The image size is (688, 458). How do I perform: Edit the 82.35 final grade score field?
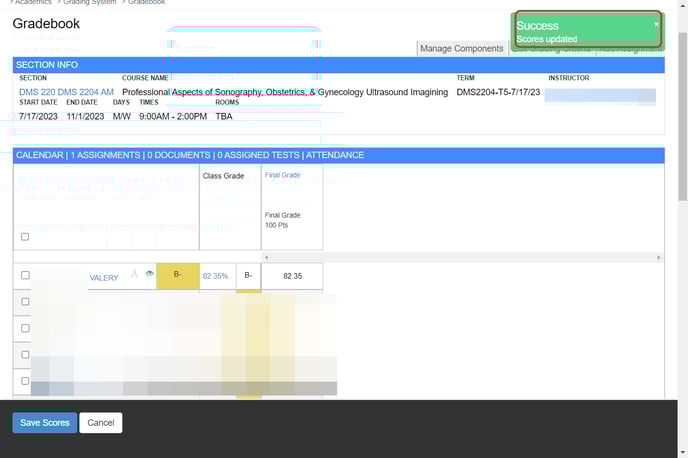pyautogui.click(x=292, y=275)
